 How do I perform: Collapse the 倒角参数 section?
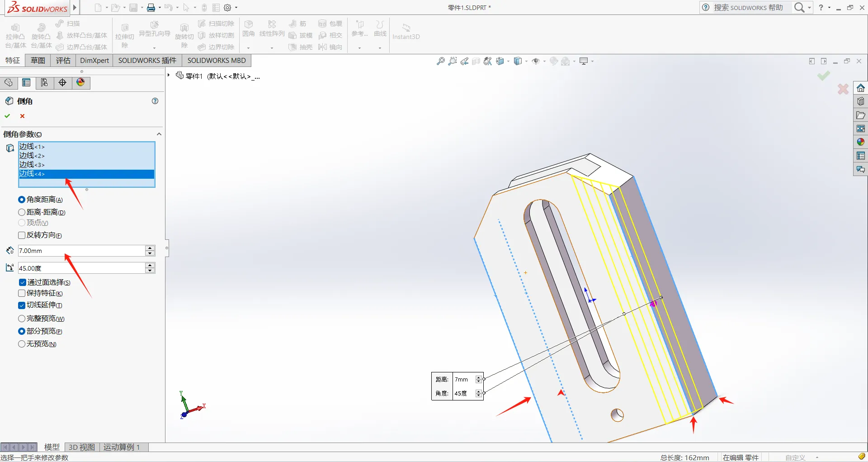pyautogui.click(x=159, y=134)
